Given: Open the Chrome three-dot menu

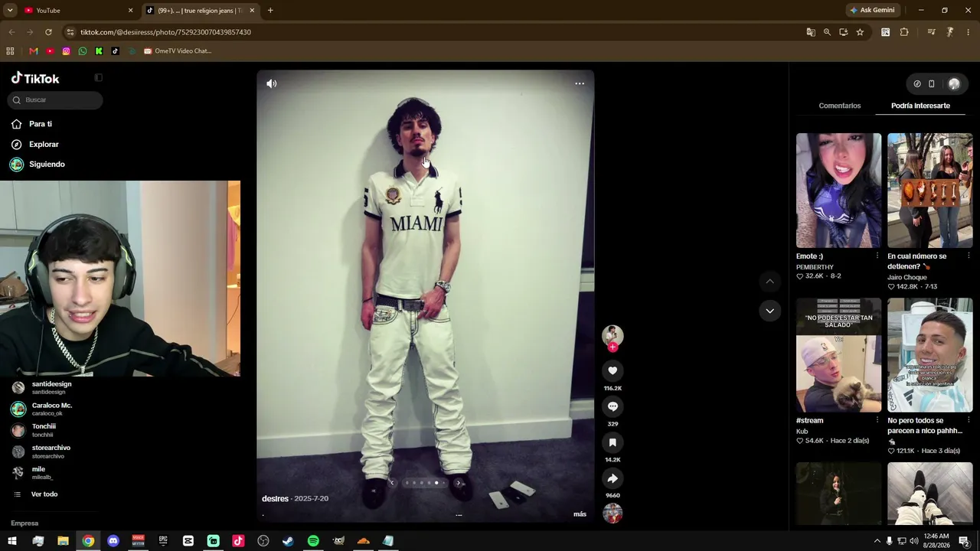Looking at the screenshot, I should click(x=969, y=32).
